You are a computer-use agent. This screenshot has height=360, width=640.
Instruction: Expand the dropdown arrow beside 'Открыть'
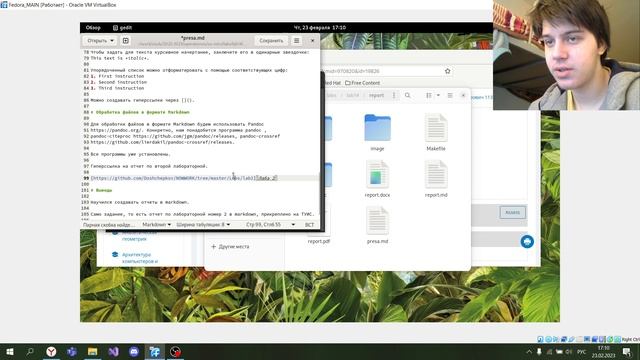[x=112, y=41]
